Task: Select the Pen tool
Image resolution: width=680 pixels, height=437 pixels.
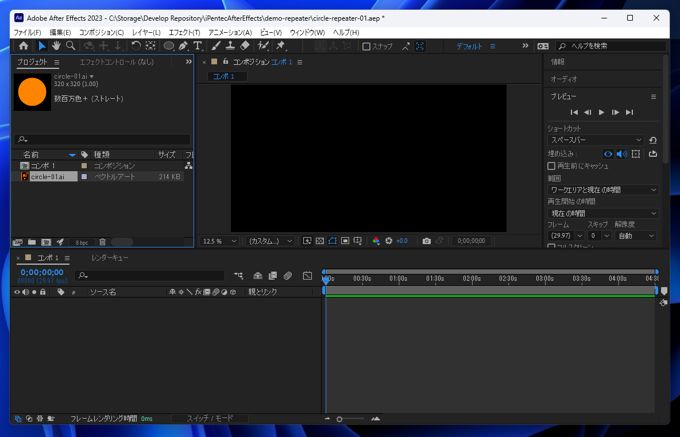Action: pos(183,46)
